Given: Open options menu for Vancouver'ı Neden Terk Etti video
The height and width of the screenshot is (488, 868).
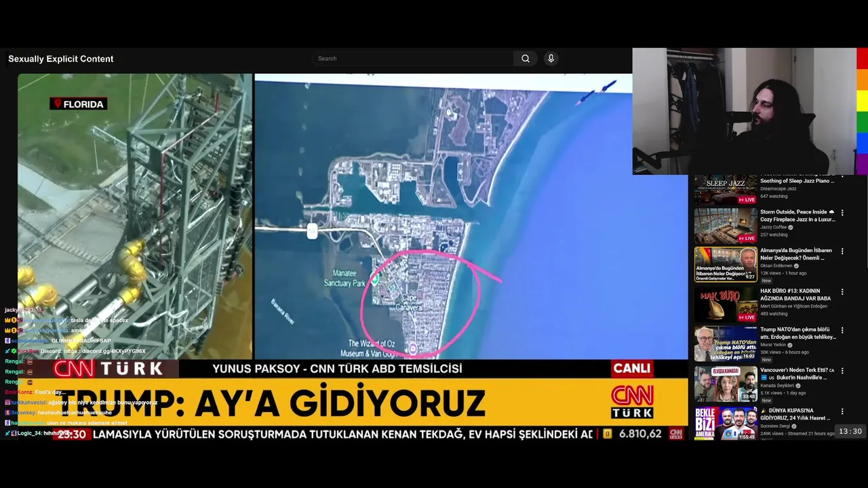Looking at the screenshot, I should click(x=842, y=371).
